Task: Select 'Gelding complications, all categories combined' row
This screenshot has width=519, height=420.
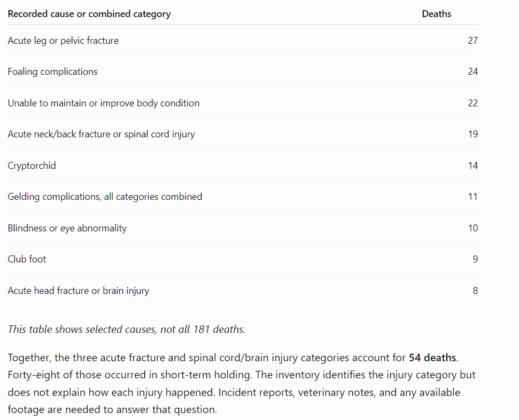Action: [x=243, y=197]
